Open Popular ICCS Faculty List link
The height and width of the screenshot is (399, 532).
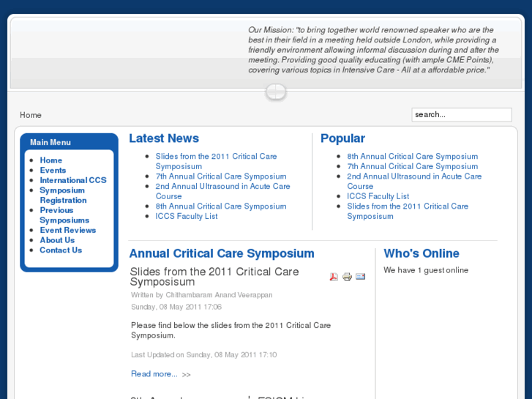pos(378,196)
